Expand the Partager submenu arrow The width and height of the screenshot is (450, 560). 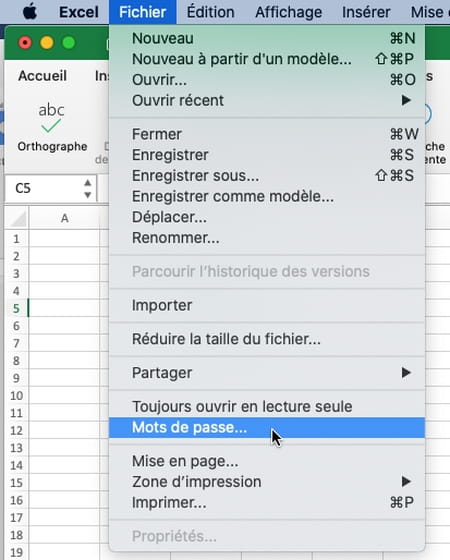[406, 373]
